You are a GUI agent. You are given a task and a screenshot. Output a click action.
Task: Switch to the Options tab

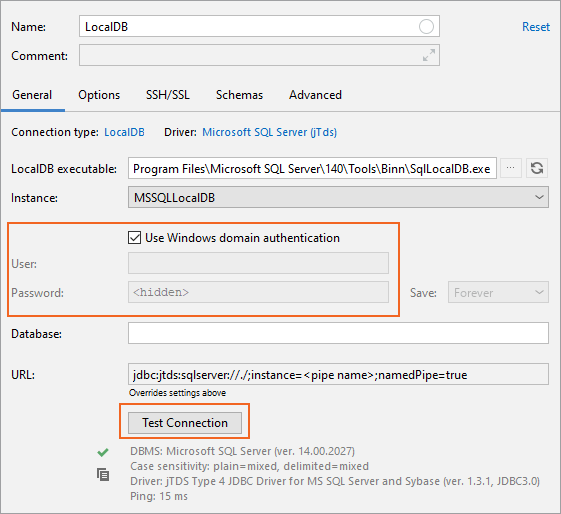point(99,95)
